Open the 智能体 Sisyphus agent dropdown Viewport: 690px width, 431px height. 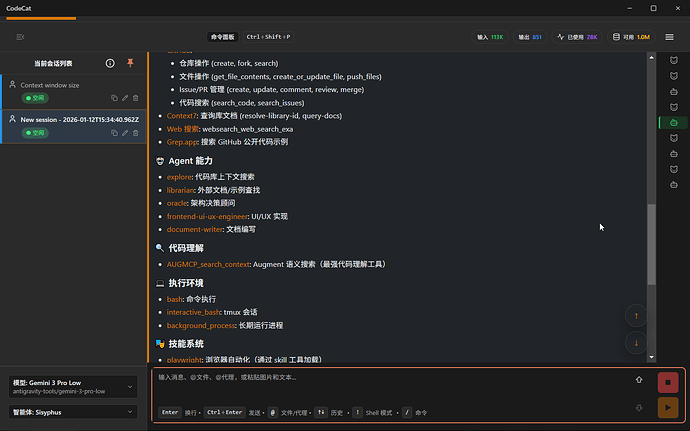(x=73, y=412)
